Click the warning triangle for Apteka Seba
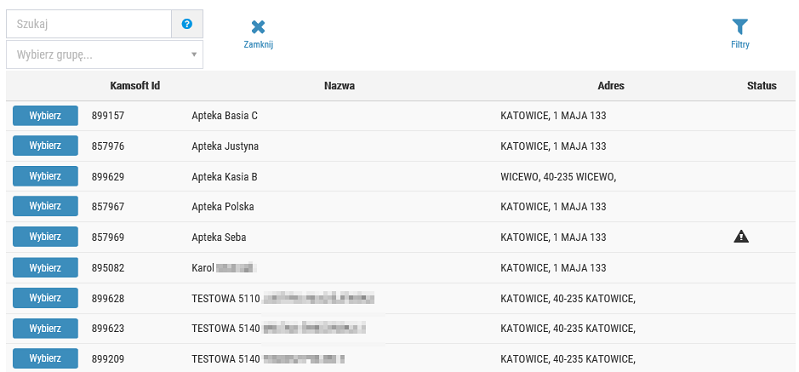This screenshot has width=799, height=372. pyautogui.click(x=741, y=236)
